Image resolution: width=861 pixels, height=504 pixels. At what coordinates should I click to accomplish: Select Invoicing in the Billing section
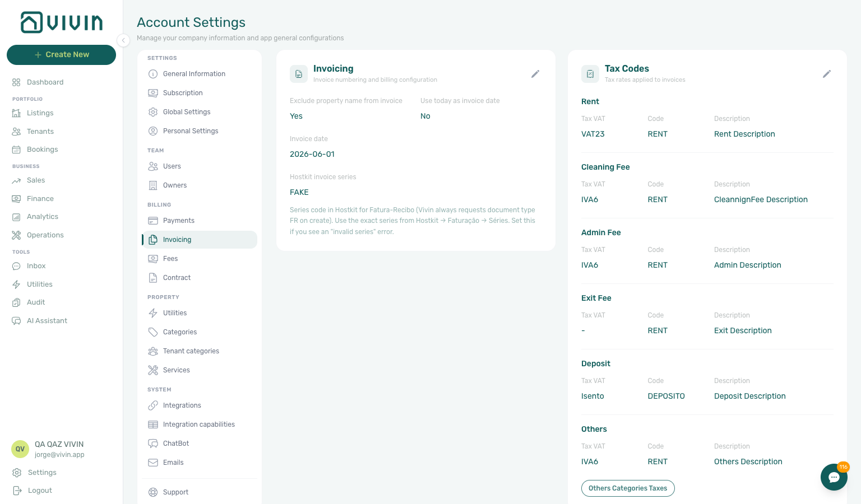click(x=200, y=240)
